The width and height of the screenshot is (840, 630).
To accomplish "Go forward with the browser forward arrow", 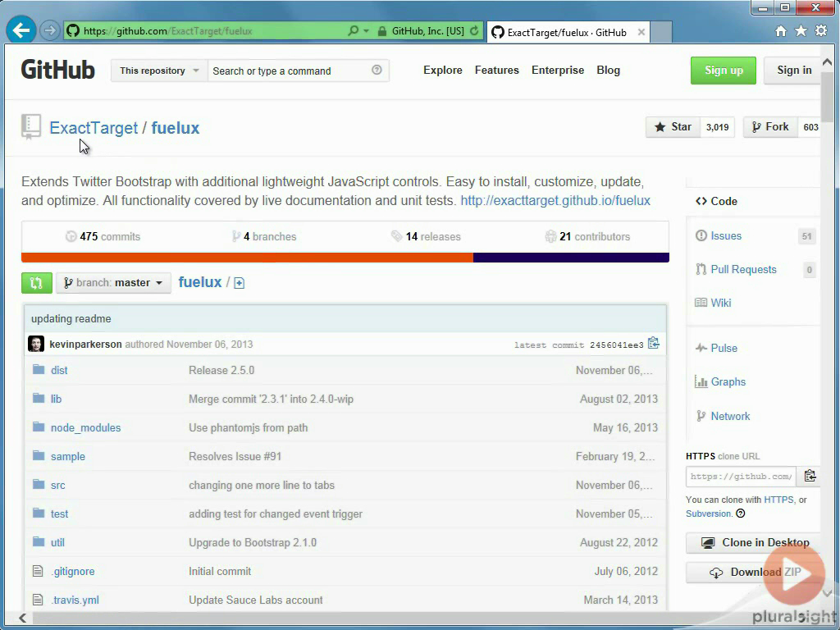I will pos(50,30).
